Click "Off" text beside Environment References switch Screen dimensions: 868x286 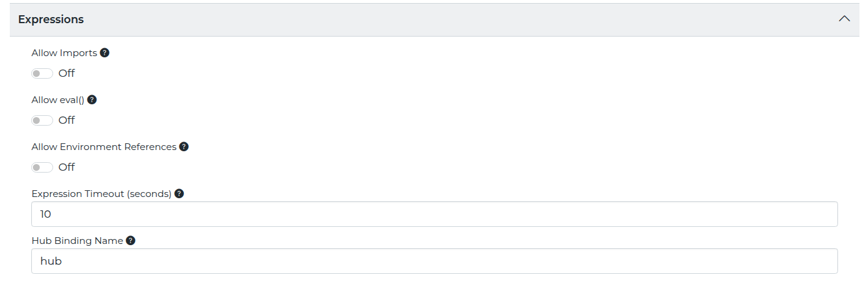click(67, 168)
